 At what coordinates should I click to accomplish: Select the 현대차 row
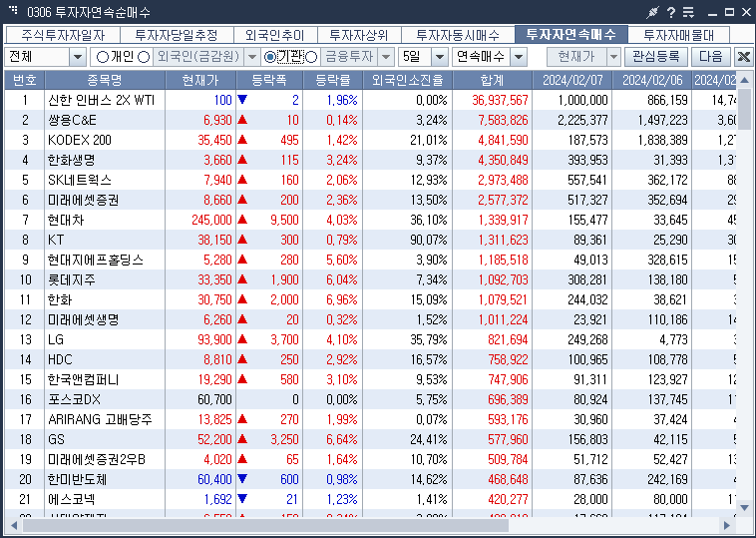pyautogui.click(x=370, y=220)
